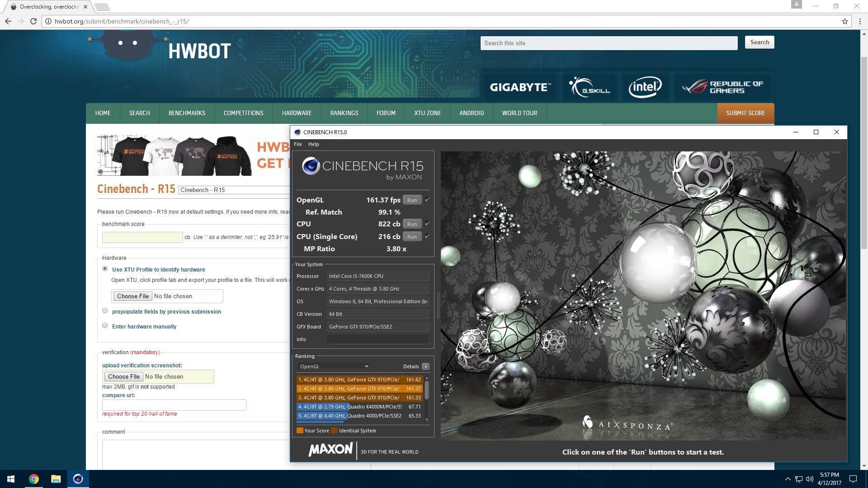Screen dimensions: 868x488
Task: Toggle the OpenGL test checkbox
Action: (x=427, y=200)
